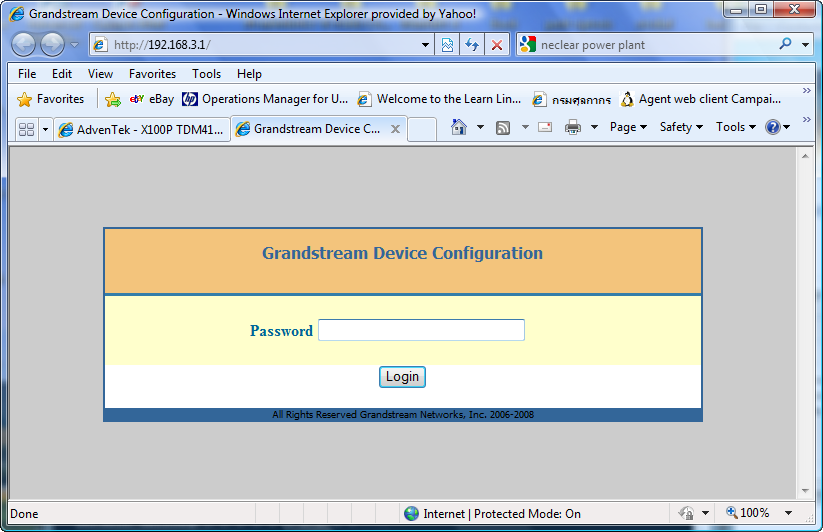Click the Compatibility View icon

coord(447,45)
